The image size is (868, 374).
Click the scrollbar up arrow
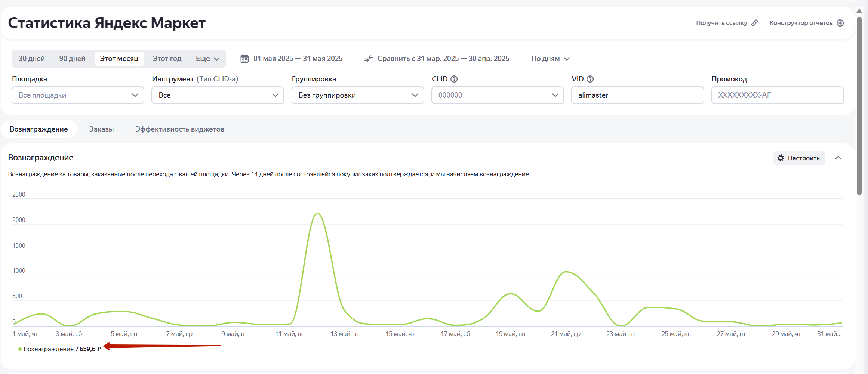[859, 11]
